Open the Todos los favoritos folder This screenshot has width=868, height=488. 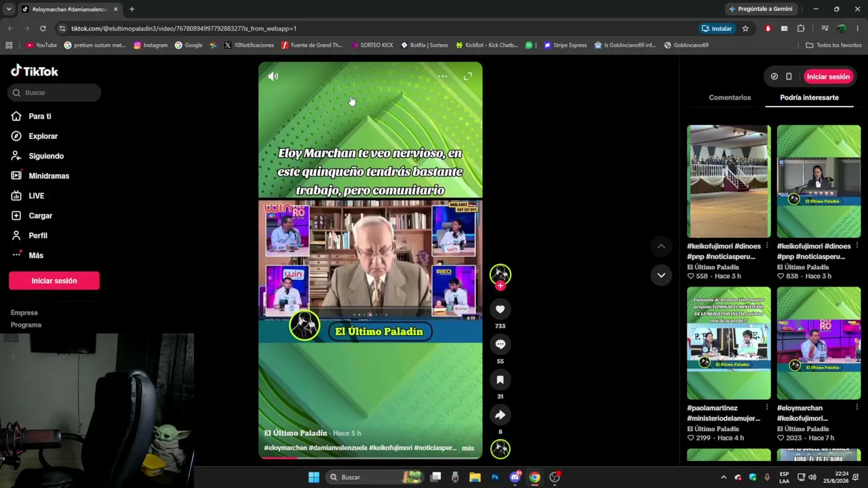[833, 45]
